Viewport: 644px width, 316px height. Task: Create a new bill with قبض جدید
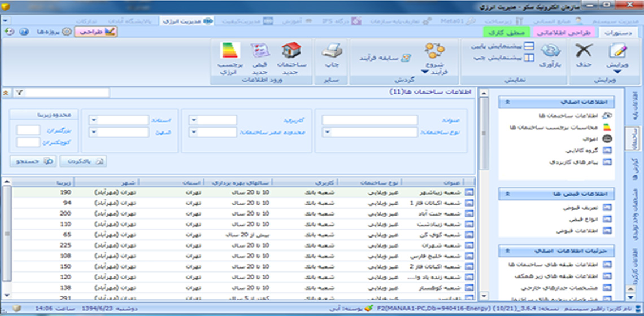pyautogui.click(x=260, y=52)
